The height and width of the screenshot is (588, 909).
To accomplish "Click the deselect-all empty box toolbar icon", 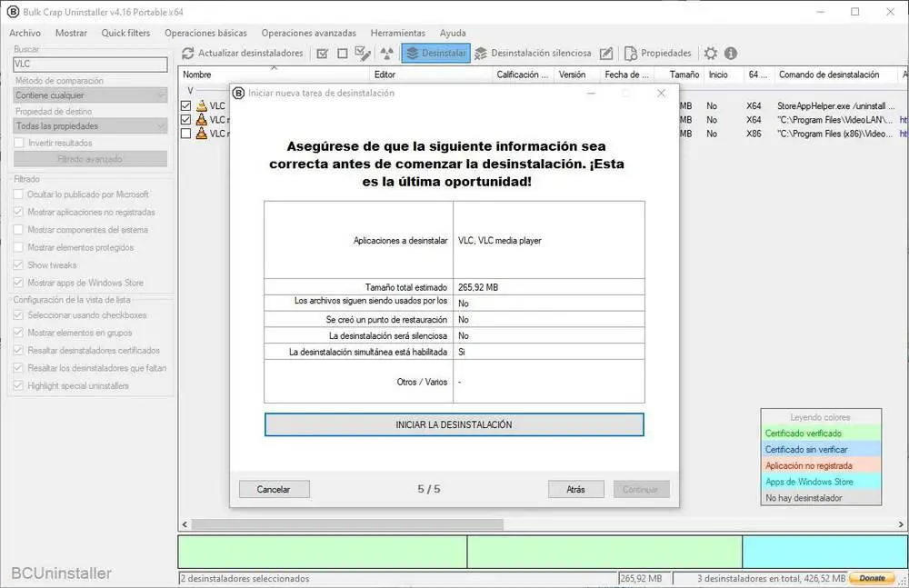I will (x=343, y=54).
